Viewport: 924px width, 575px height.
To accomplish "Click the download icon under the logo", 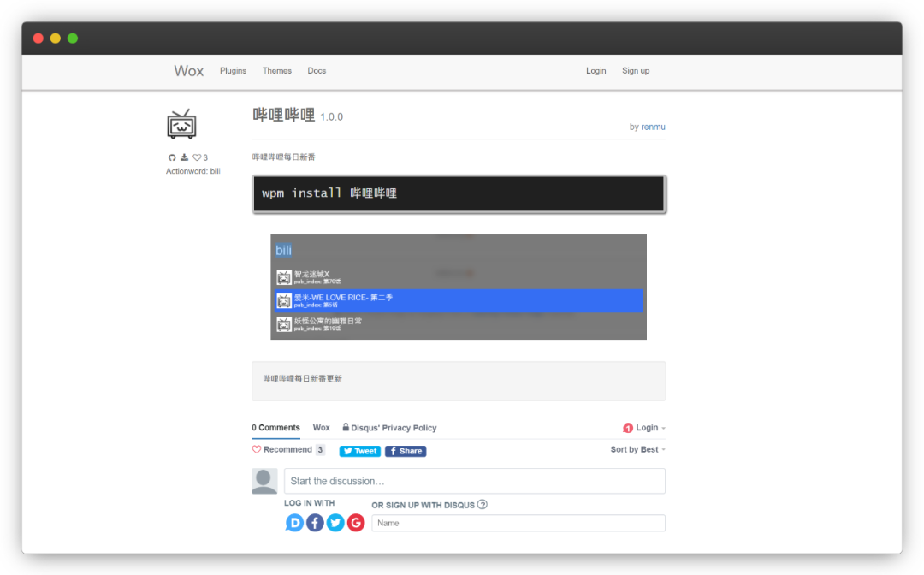I will tap(185, 157).
